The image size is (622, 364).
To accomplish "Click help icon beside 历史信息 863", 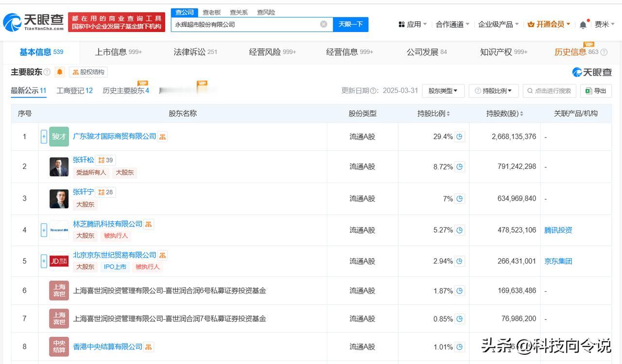I will point(604,52).
